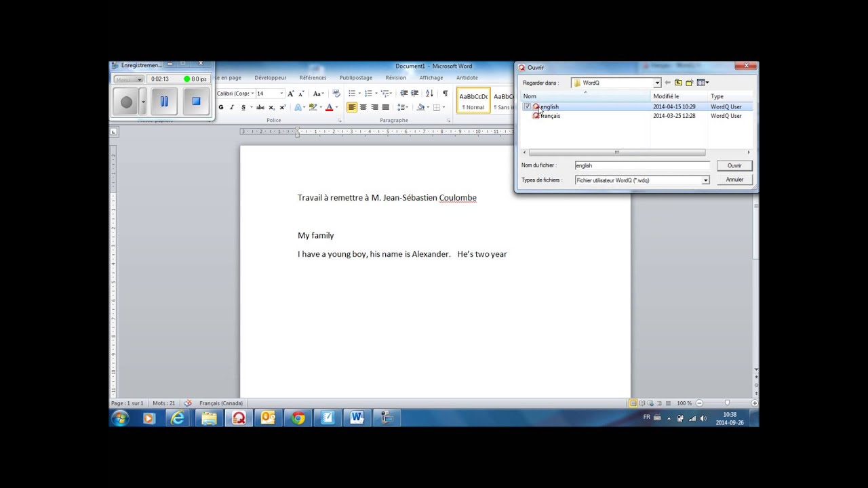Tick the english file checkbox
The height and width of the screenshot is (488, 868).
pyautogui.click(x=527, y=107)
